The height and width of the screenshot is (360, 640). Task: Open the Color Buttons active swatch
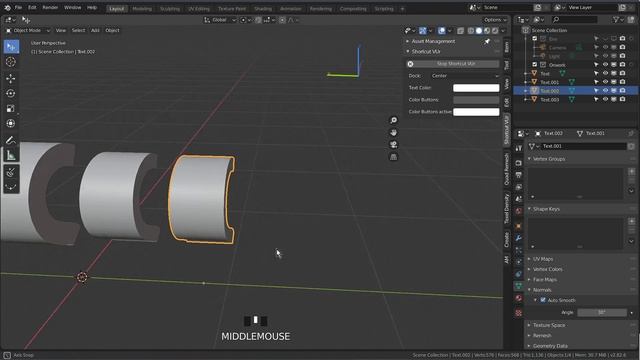click(x=476, y=112)
